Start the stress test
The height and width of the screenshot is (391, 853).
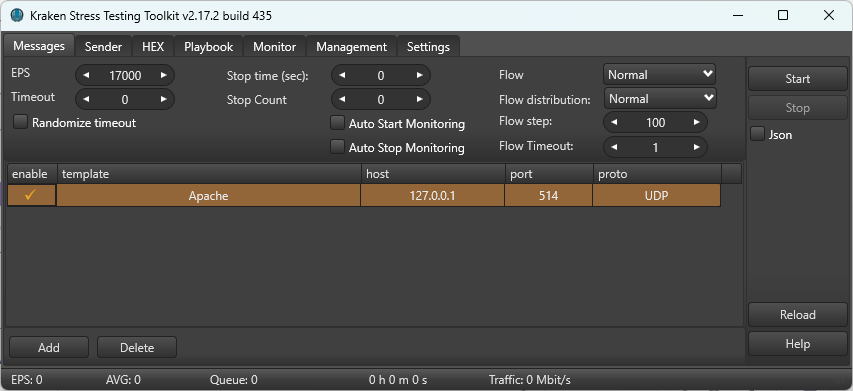(x=798, y=79)
